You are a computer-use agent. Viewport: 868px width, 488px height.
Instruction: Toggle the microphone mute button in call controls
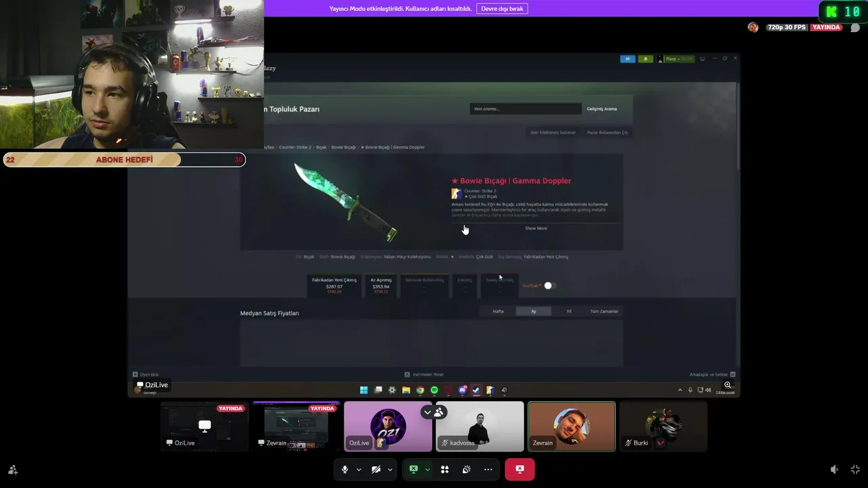coord(344,469)
